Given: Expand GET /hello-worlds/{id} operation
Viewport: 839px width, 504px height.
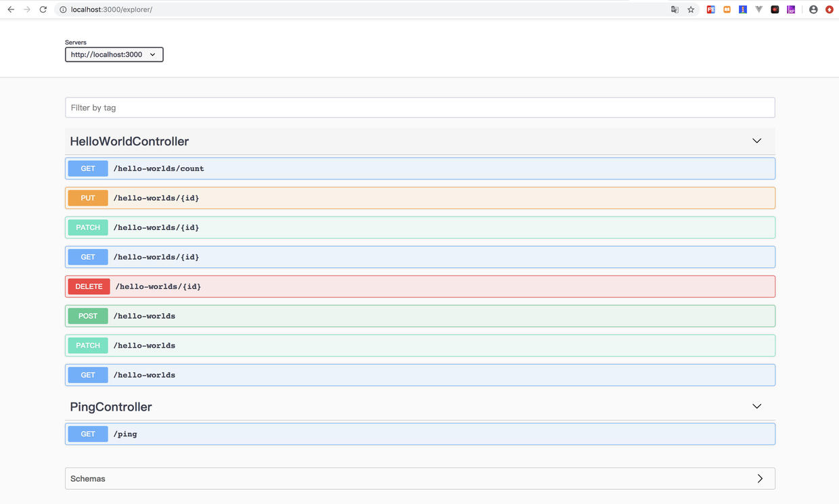Looking at the screenshot, I should 419,257.
